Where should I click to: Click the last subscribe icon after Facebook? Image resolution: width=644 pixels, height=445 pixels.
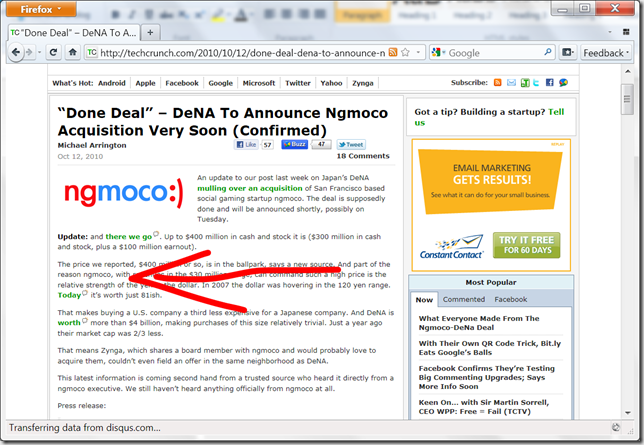tap(564, 83)
